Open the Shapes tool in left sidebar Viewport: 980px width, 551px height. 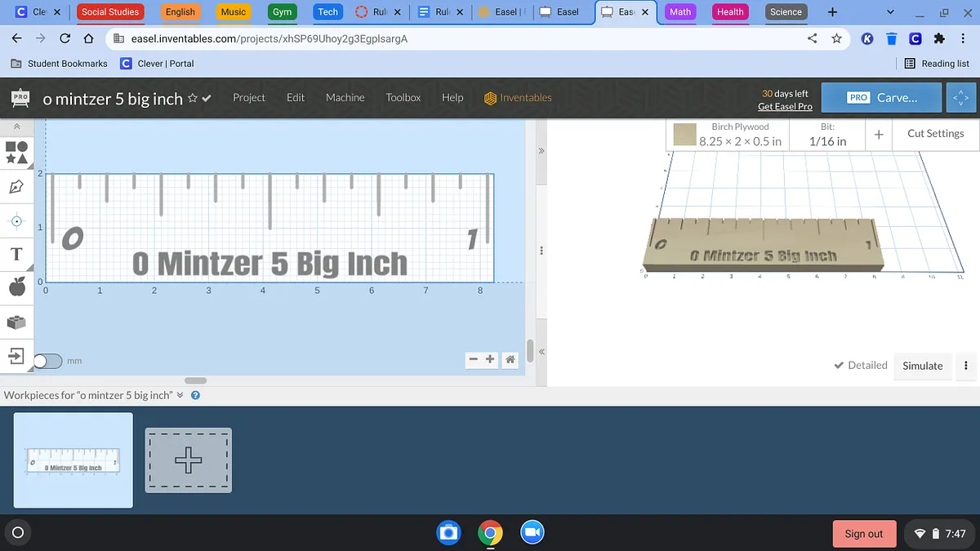[16, 152]
